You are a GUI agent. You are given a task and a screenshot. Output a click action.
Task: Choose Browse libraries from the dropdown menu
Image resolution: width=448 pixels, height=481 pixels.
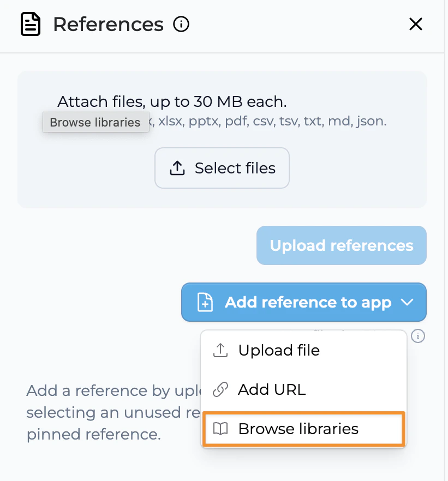297,429
